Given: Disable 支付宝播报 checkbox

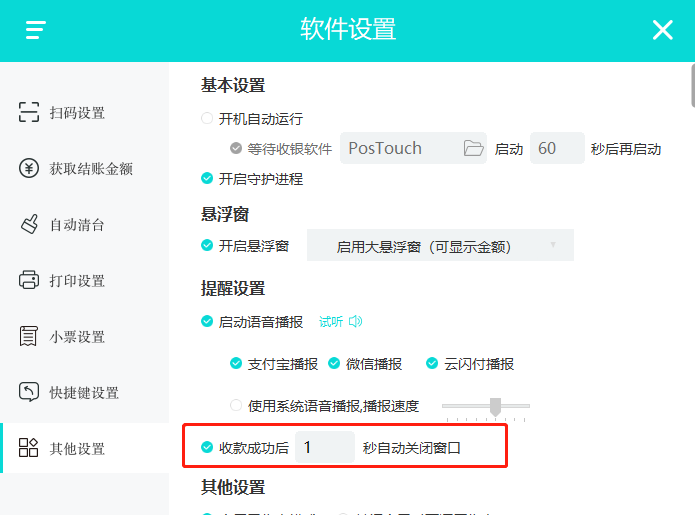Looking at the screenshot, I should tap(236, 364).
